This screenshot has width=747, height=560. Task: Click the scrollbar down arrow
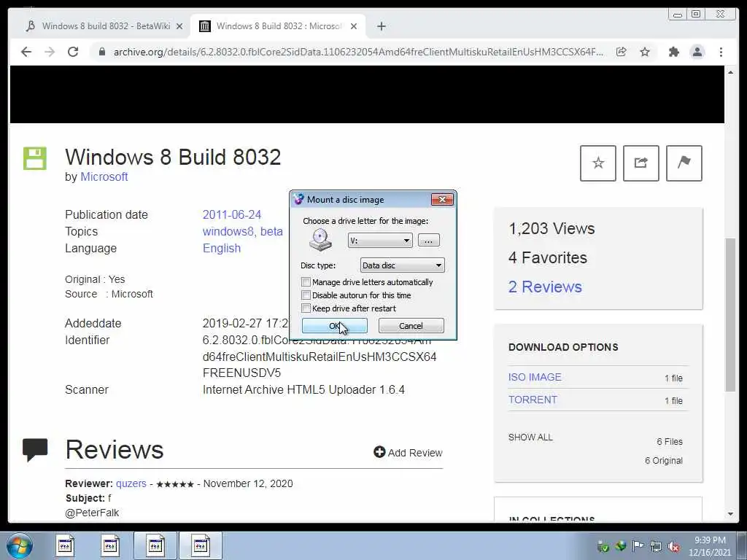(x=730, y=514)
